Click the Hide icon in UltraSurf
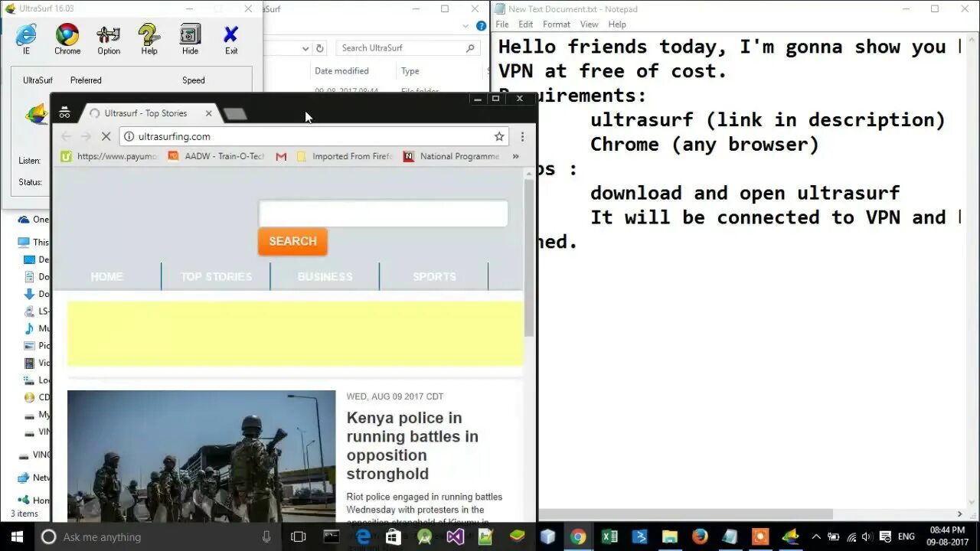Screen dimensions: 980x551 [x=190, y=39]
